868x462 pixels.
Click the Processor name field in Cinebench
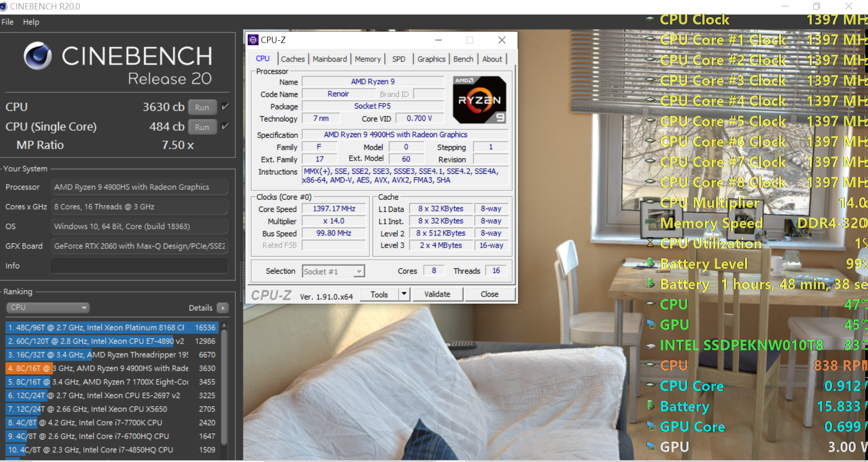point(139,187)
